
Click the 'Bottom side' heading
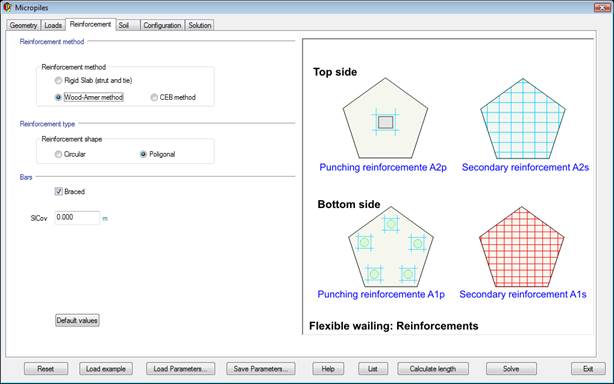[x=349, y=204]
